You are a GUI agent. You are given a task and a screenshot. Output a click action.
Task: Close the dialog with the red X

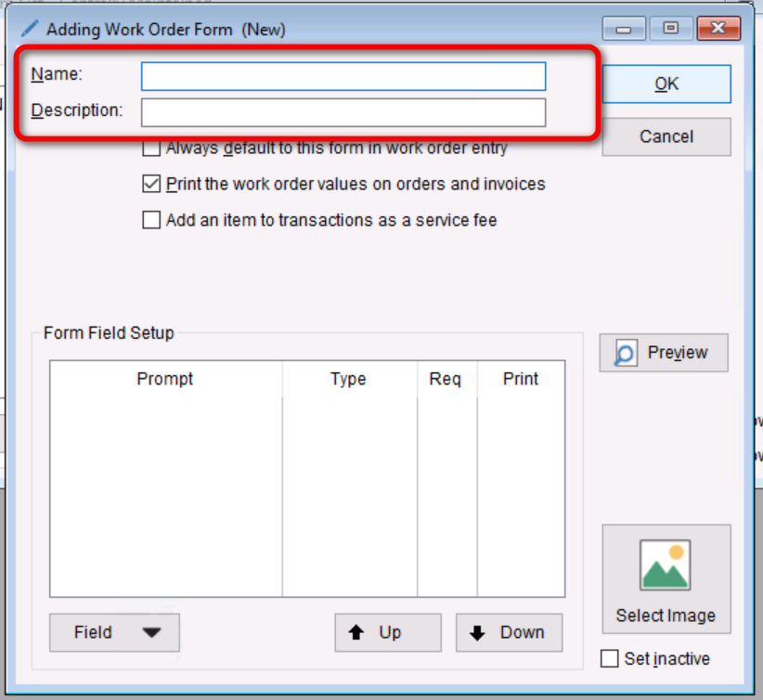(712, 29)
